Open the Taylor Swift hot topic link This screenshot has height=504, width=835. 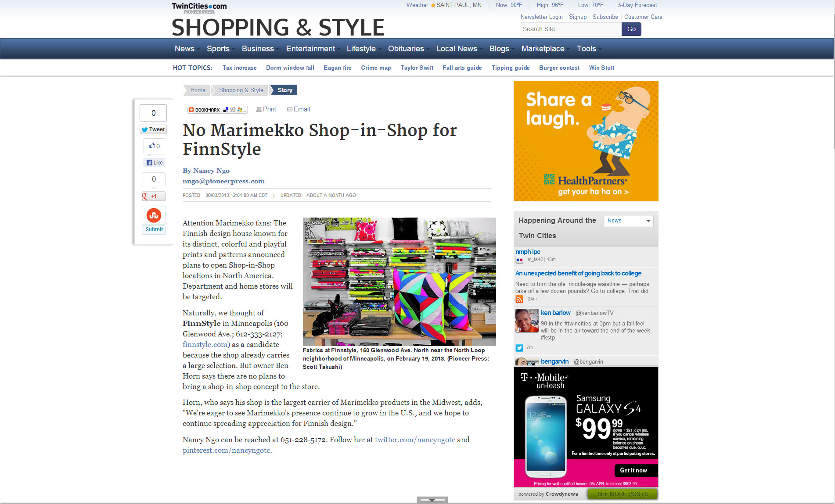pyautogui.click(x=417, y=68)
